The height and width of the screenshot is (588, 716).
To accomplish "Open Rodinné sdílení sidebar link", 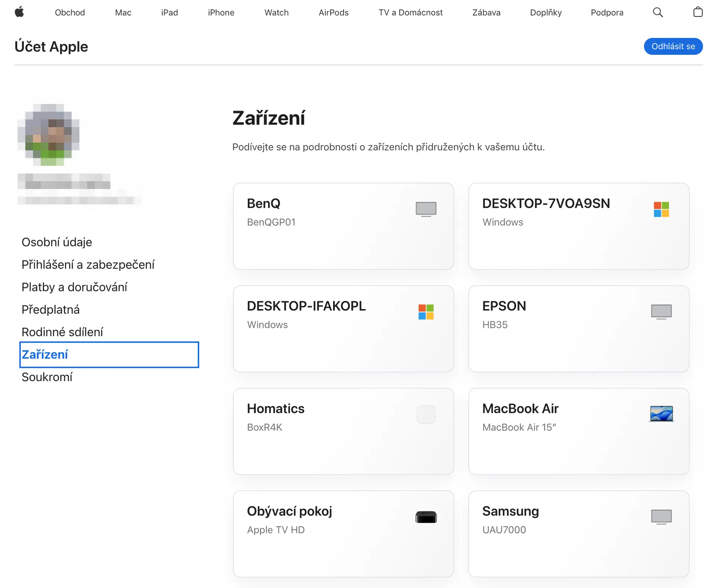I will (x=62, y=332).
